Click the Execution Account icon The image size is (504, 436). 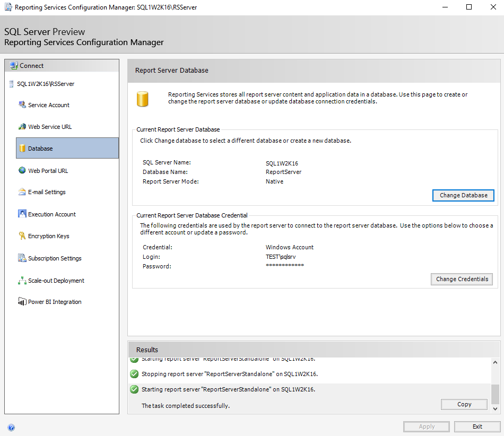[x=22, y=214]
